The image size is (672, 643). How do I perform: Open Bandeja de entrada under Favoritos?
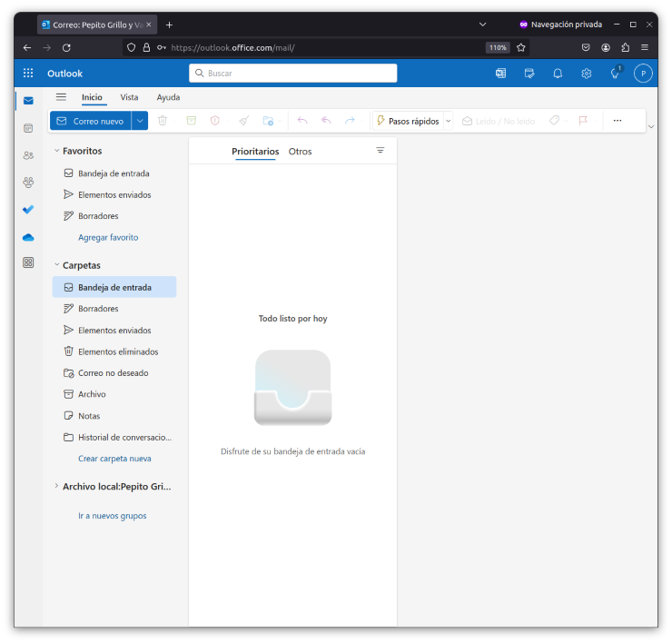[x=114, y=173]
